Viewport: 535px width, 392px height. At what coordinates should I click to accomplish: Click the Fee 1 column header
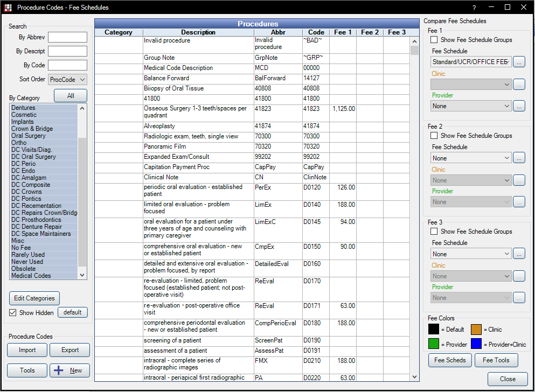tap(343, 32)
